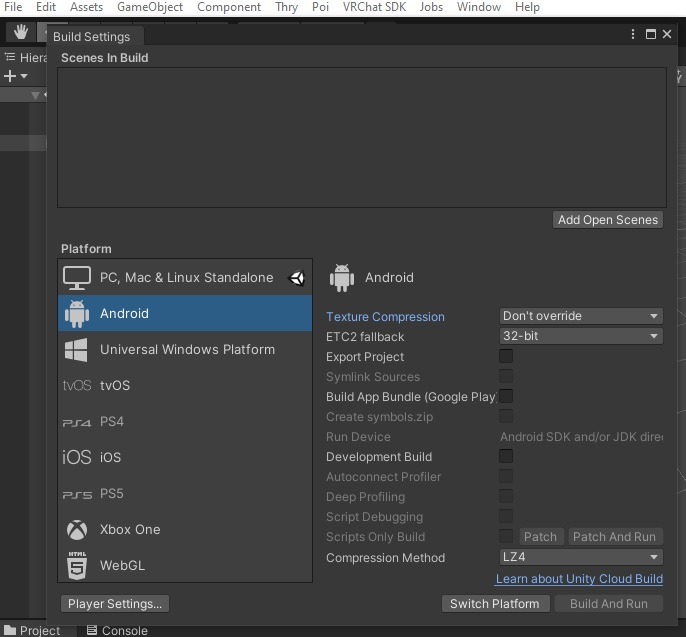The image size is (686, 637).
Task: Select the WebGL platform row
Action: (x=185, y=565)
